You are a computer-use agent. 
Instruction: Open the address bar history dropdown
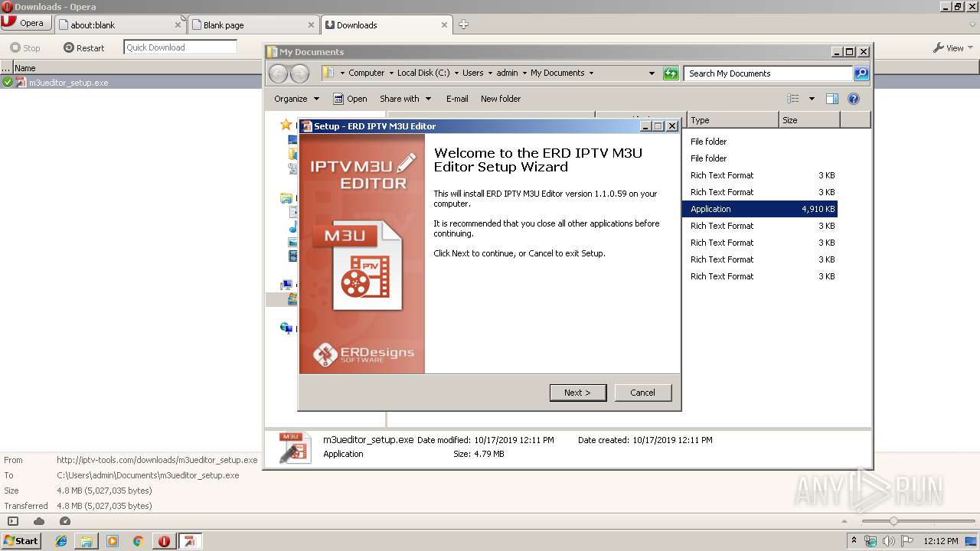(x=652, y=73)
